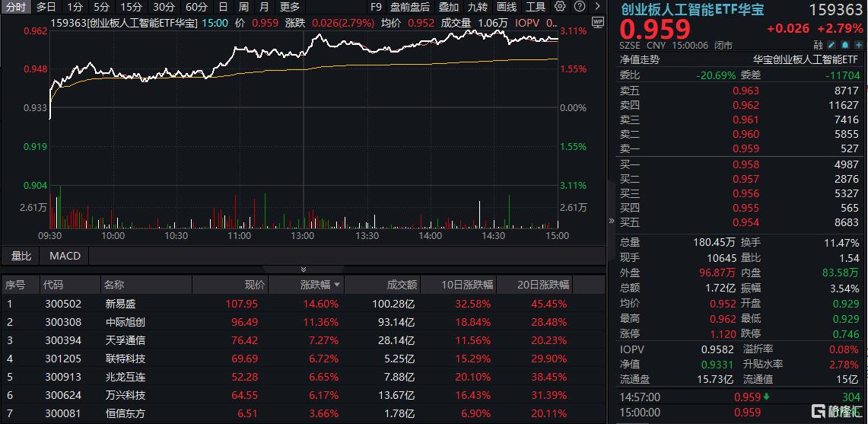
Task: Sort table by 现价 column header
Action: pyautogui.click(x=255, y=285)
